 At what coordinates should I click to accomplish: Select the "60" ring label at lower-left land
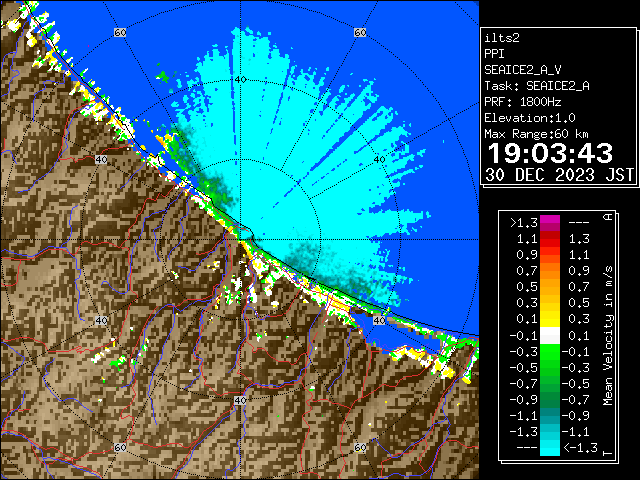pos(120,448)
